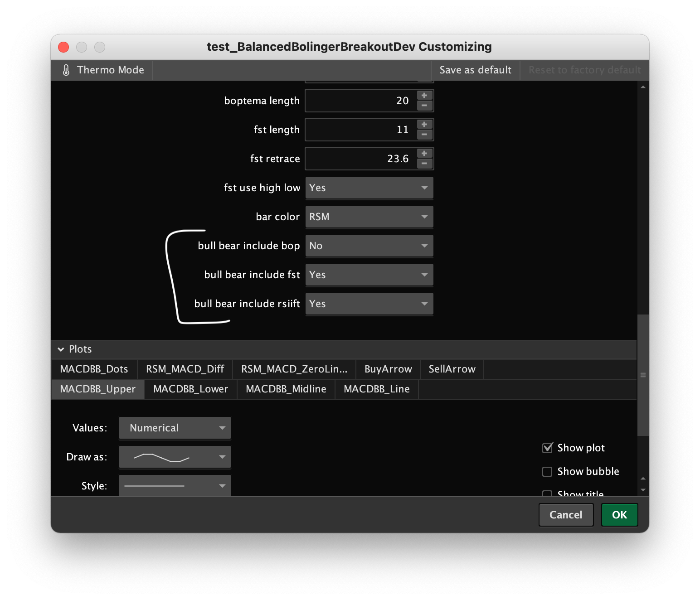Collapse the Plots section
The image size is (700, 600).
(x=61, y=349)
